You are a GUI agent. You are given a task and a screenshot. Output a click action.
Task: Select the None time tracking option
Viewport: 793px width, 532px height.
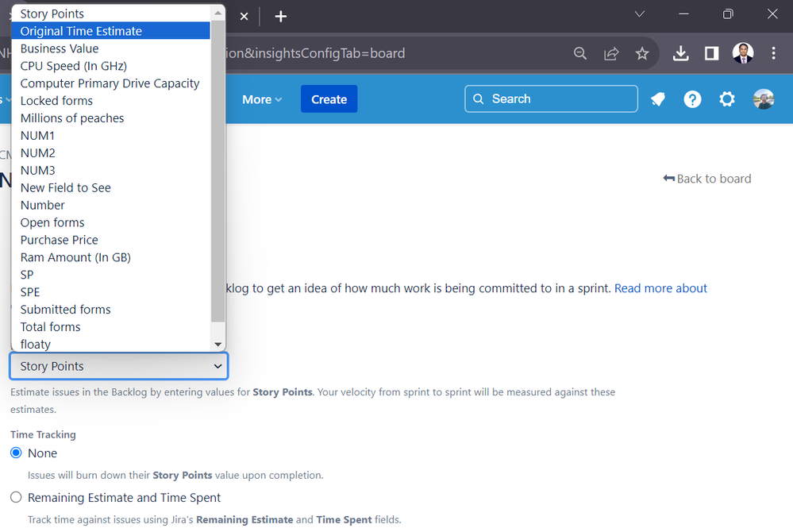16,453
